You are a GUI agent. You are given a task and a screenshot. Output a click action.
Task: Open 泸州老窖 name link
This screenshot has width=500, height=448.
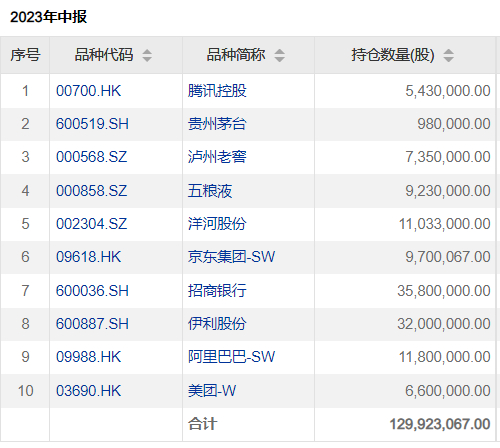pos(217,157)
